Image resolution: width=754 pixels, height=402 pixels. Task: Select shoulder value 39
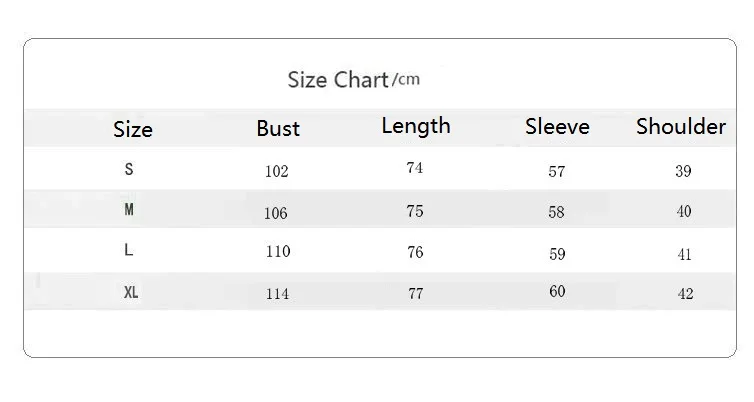pyautogui.click(x=684, y=171)
